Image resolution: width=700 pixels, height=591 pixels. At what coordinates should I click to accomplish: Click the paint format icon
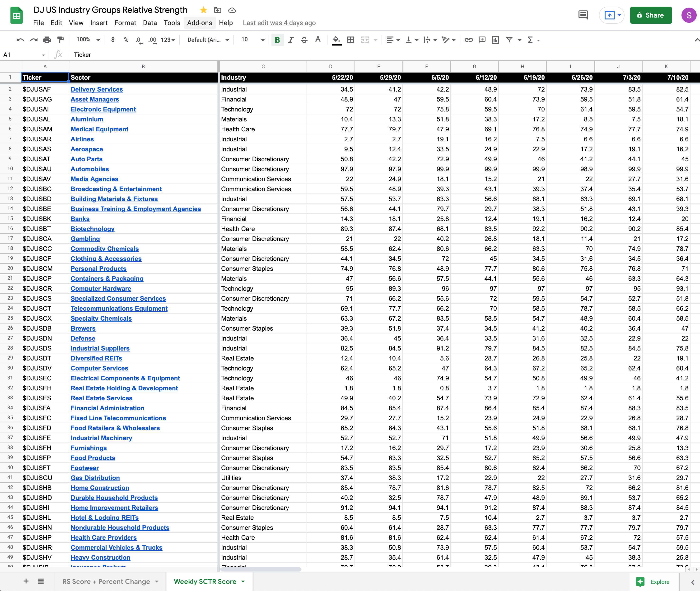pyautogui.click(x=60, y=40)
